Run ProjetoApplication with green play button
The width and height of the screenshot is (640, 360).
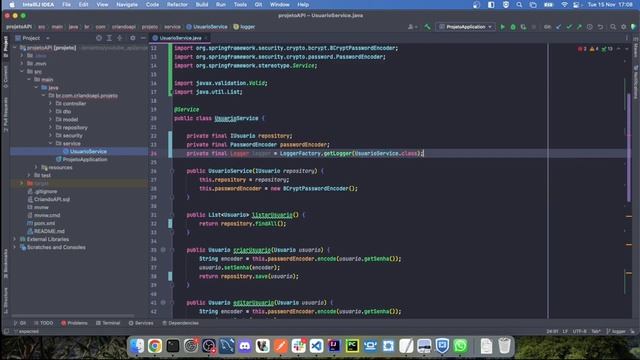point(502,27)
